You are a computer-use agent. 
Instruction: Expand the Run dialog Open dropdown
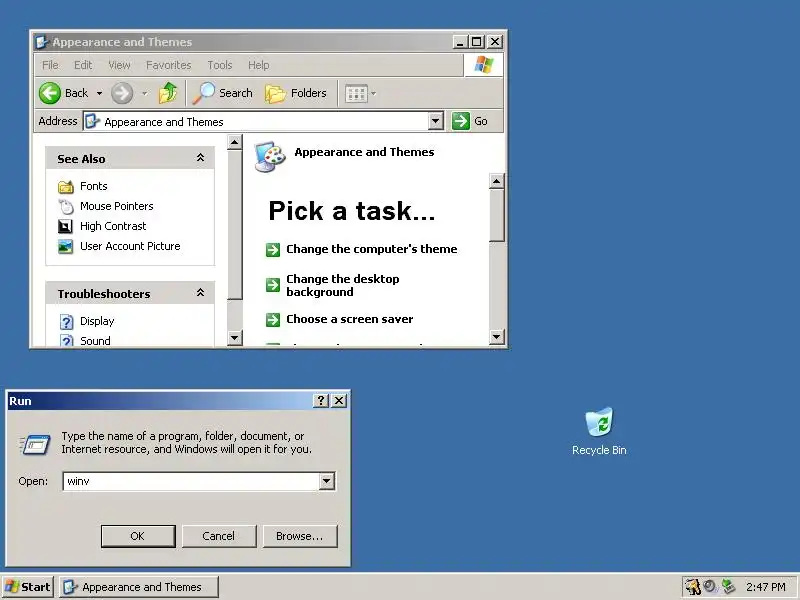pyautogui.click(x=327, y=481)
